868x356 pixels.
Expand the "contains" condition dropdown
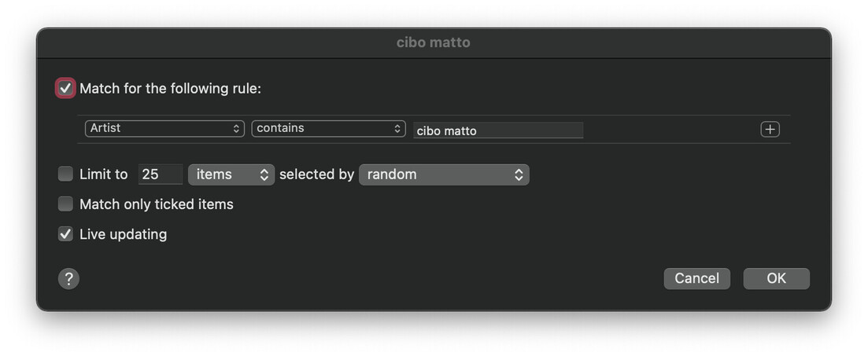coord(328,128)
